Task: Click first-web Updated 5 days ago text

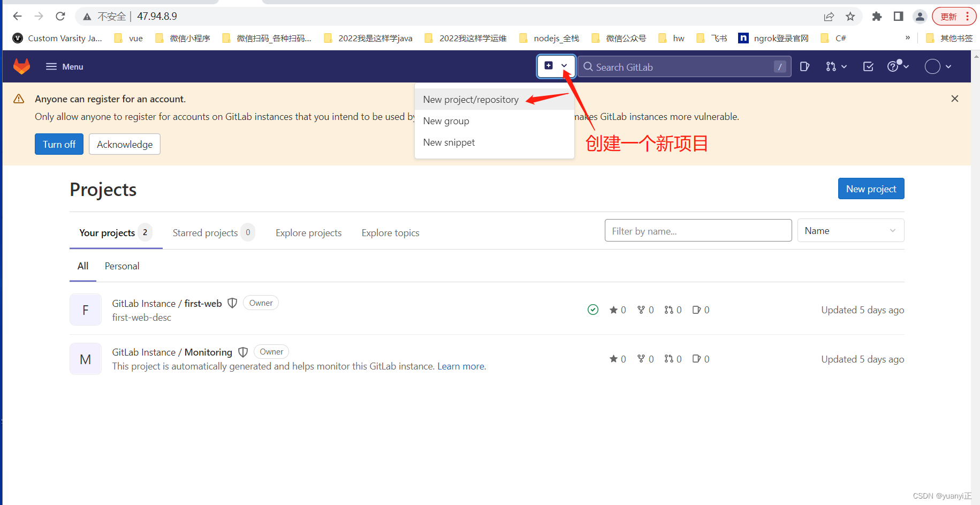Action: [x=863, y=310]
